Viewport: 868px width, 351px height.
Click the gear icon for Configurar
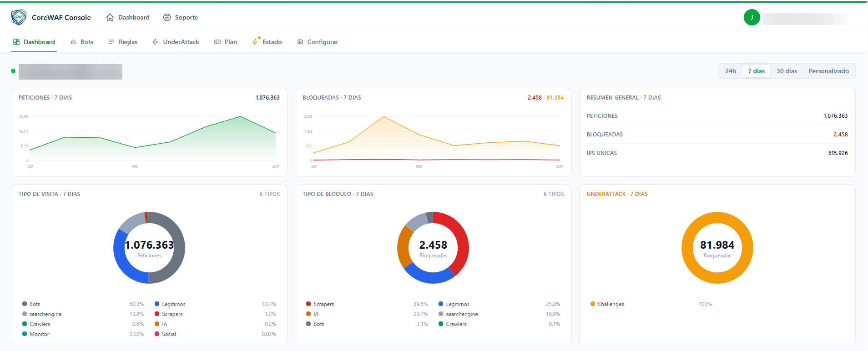(300, 42)
